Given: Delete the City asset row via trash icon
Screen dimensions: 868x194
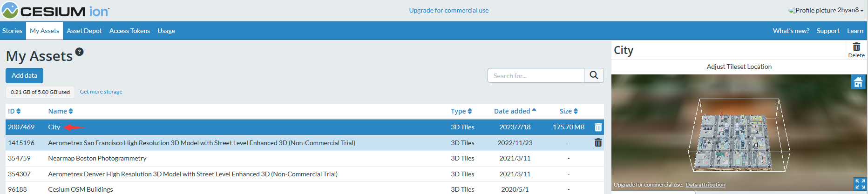Looking at the screenshot, I should click(x=598, y=127).
